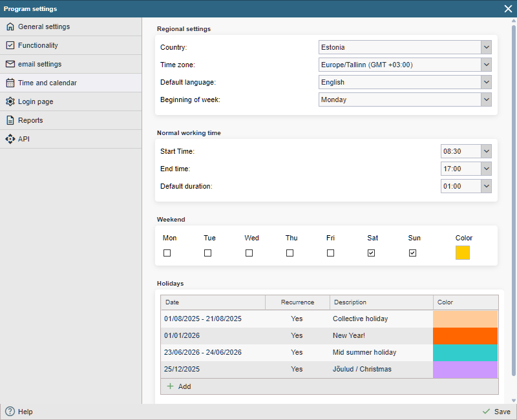Click the API arrows icon
517x420 pixels.
pos(10,140)
